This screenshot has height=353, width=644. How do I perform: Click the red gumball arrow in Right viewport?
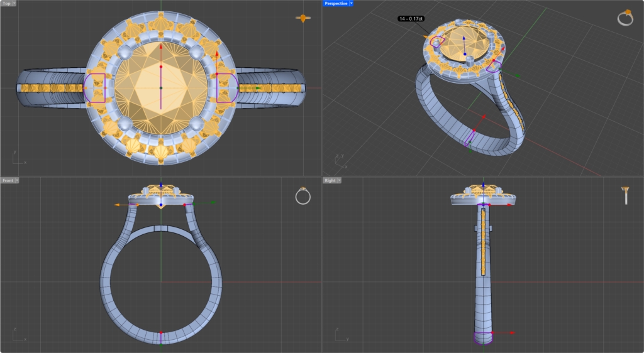click(x=513, y=333)
